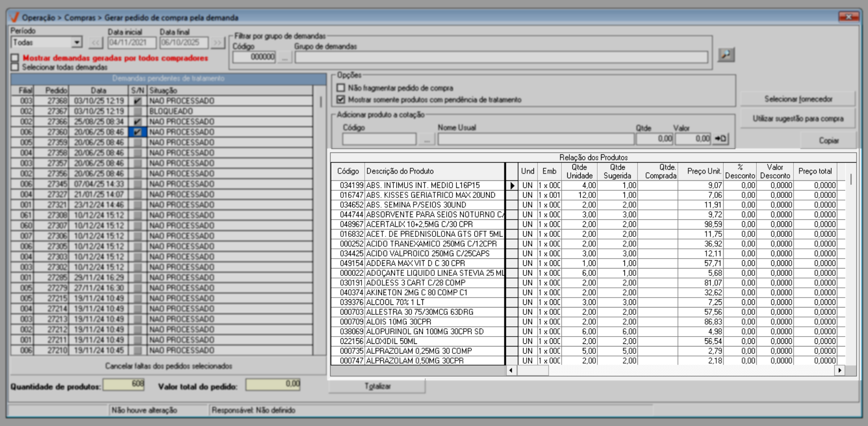Click the Descrição do Produto column header
868x426 pixels.
tap(434, 171)
